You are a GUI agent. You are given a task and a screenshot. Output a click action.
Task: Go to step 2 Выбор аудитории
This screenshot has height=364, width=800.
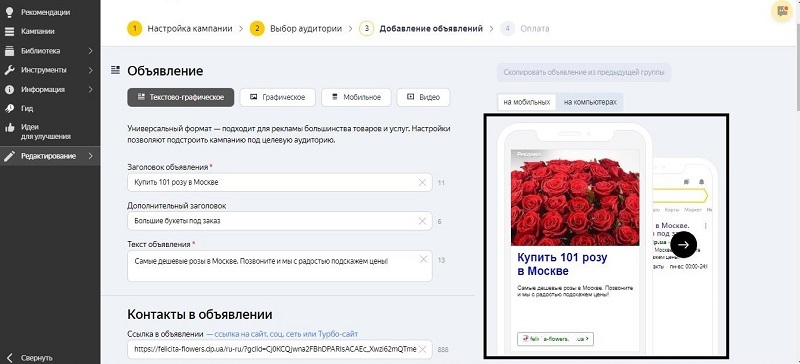click(295, 29)
